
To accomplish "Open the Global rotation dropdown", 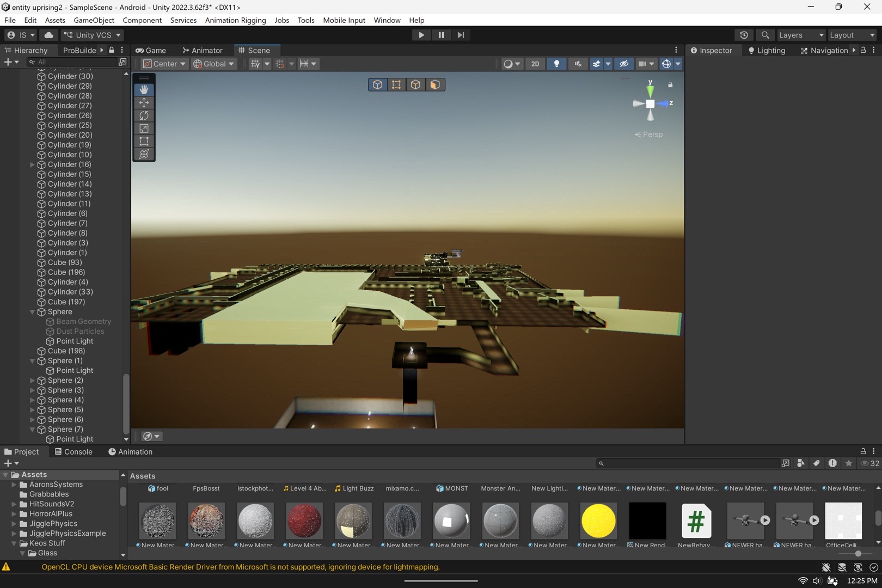I will (x=213, y=64).
